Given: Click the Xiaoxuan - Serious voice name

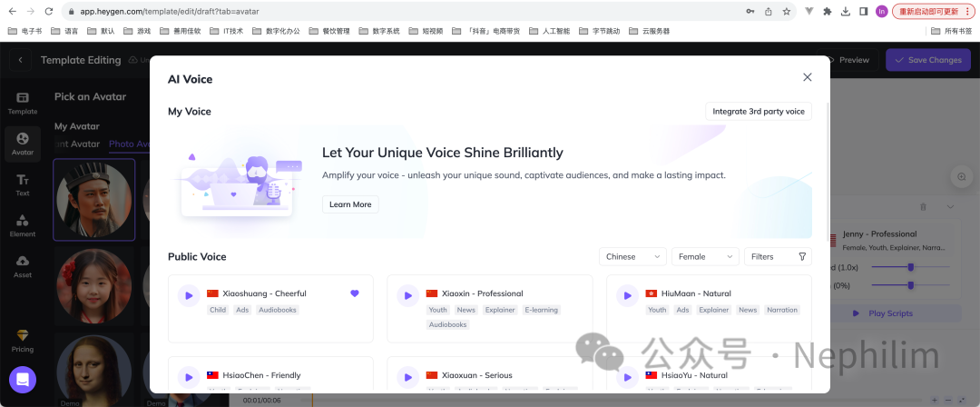Looking at the screenshot, I should point(477,376).
